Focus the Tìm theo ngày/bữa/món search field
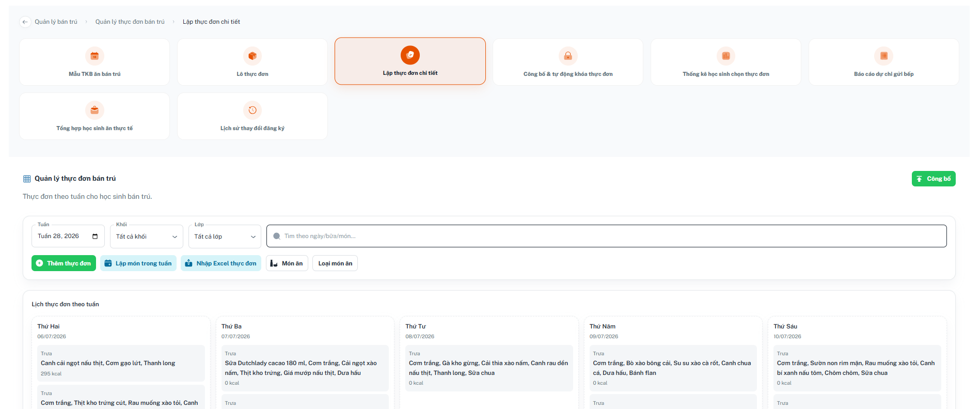Image resolution: width=980 pixels, height=409 pixels. pyautogui.click(x=607, y=236)
